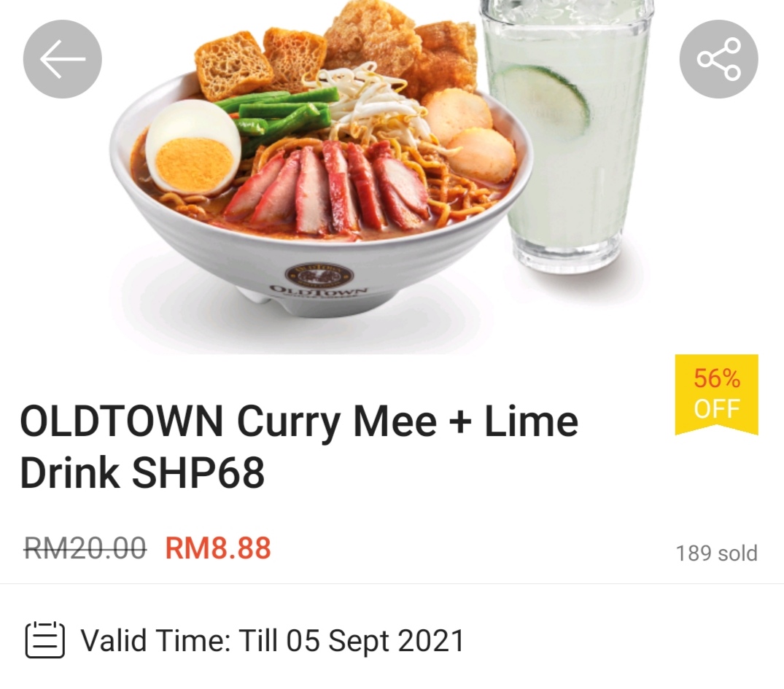
Task: Tap the halved boiled egg
Action: [x=193, y=147]
